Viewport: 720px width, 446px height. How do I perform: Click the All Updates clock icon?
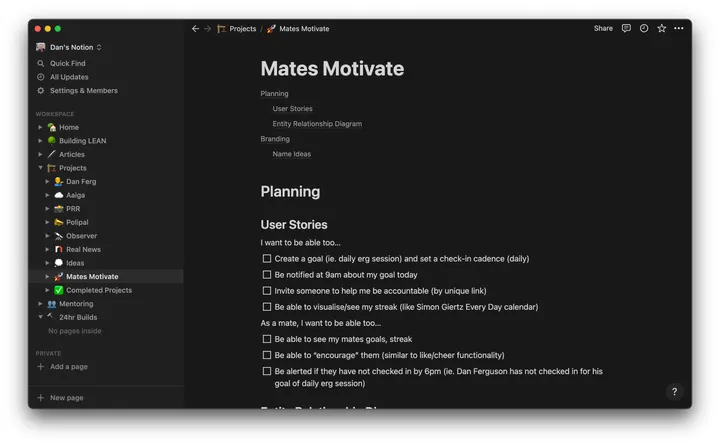click(41, 77)
